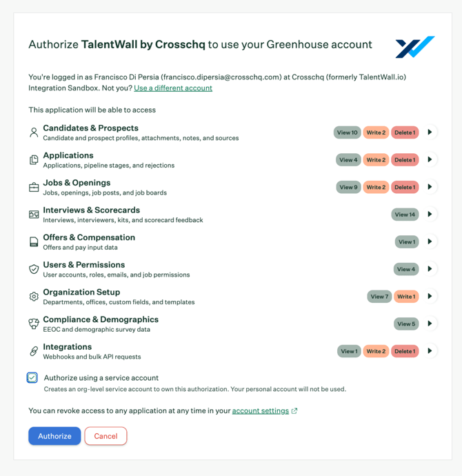The image size is (462, 476).
Task: Click the Integrations chain link icon
Action: click(x=34, y=351)
